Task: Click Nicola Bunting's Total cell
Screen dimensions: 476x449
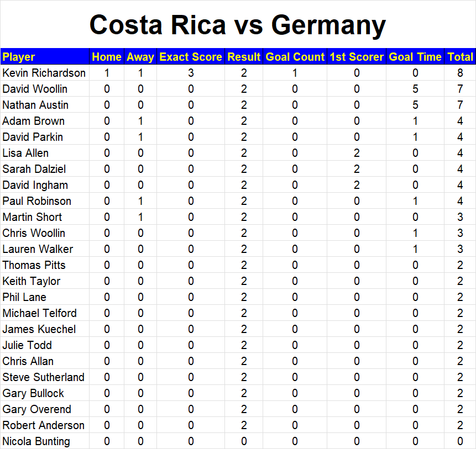Action: point(460,441)
